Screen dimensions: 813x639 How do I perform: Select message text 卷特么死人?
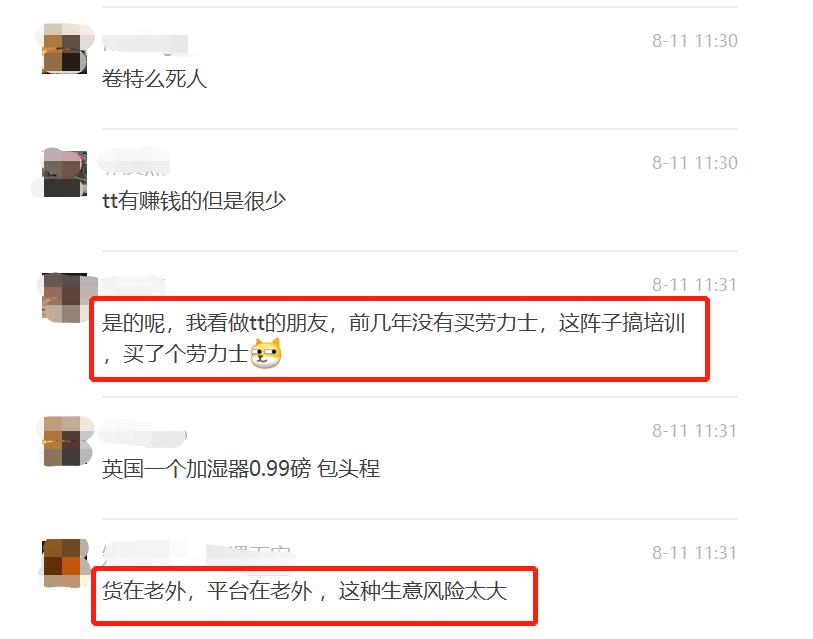click(x=154, y=79)
